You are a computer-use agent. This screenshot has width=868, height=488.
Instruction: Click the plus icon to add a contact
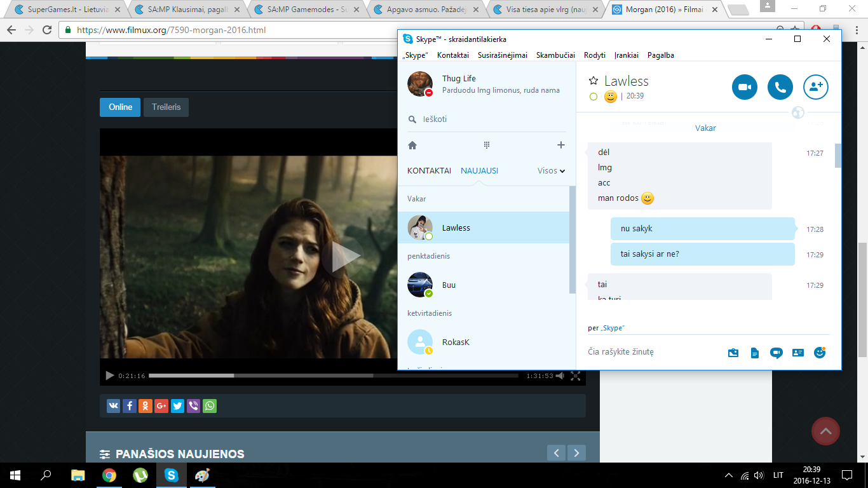pyautogui.click(x=561, y=146)
